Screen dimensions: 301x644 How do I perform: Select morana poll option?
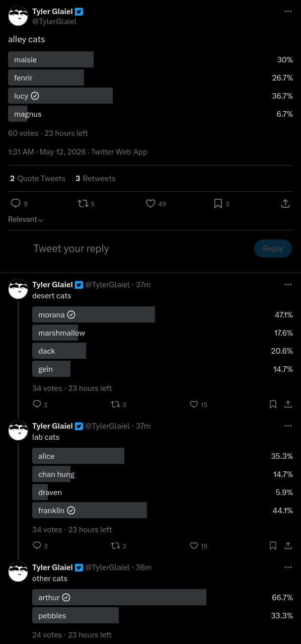(x=163, y=314)
